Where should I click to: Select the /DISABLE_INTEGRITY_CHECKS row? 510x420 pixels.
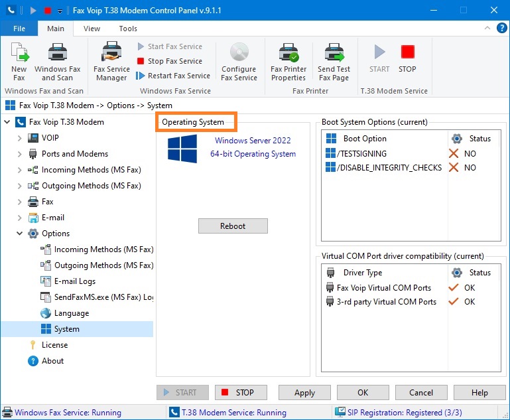click(411, 168)
